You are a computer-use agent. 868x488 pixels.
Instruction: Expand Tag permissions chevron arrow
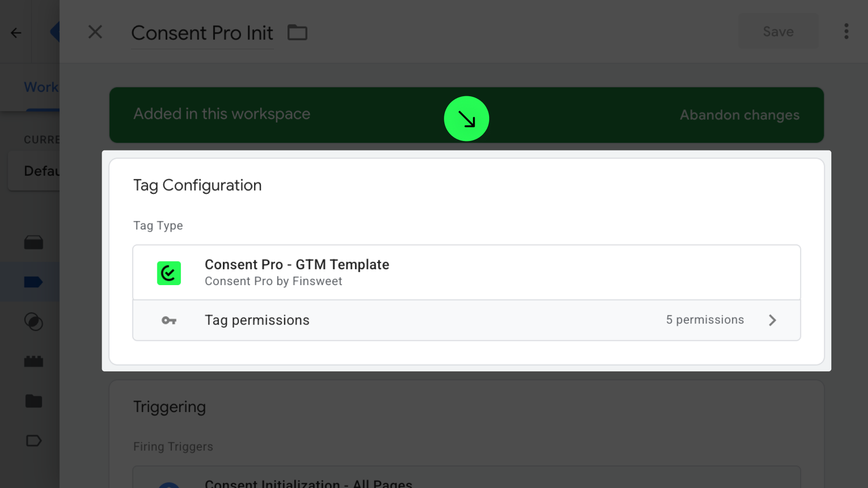pyautogui.click(x=772, y=320)
